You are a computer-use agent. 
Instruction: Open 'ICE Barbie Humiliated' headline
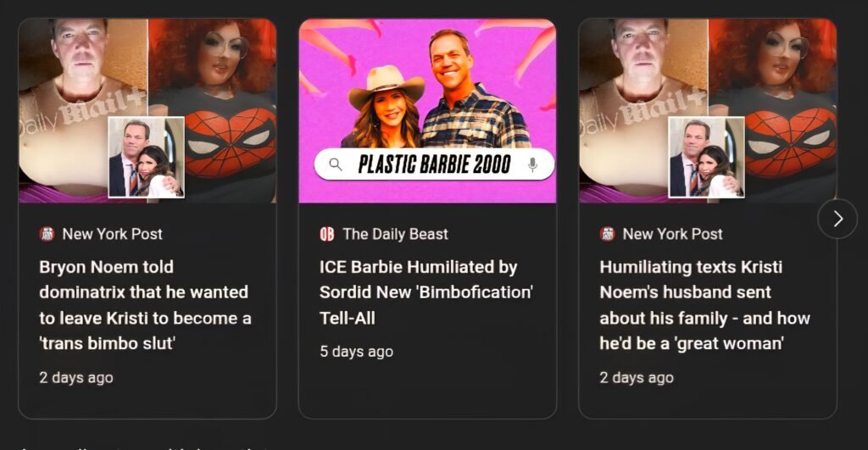point(426,292)
